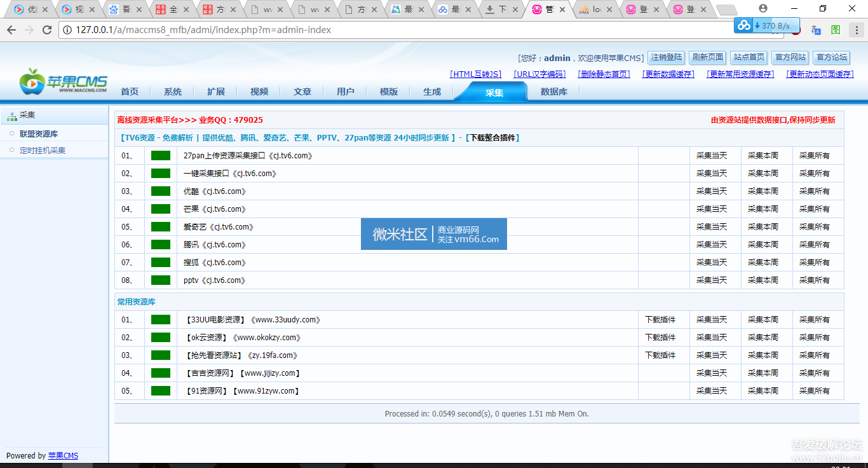Click the 注销登陆 button

point(667,57)
